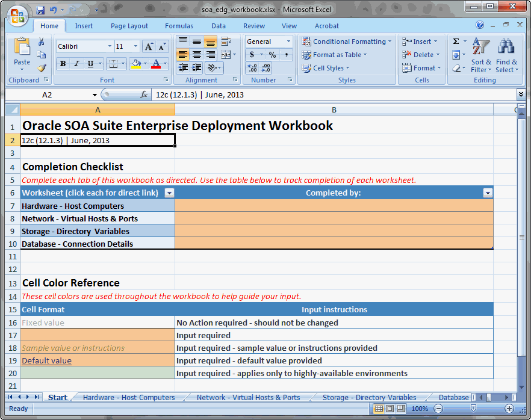Apply Comma Style format
Screen dimensions: 531x420
(287, 55)
